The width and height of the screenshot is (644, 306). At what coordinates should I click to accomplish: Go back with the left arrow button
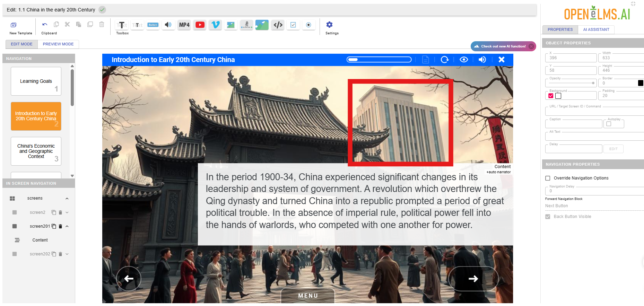129,279
